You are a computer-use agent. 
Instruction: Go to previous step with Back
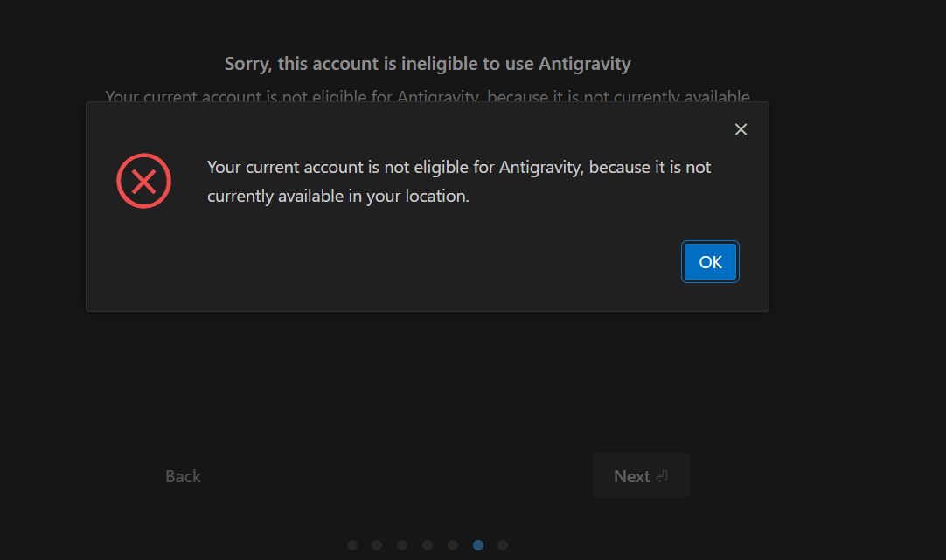point(183,476)
